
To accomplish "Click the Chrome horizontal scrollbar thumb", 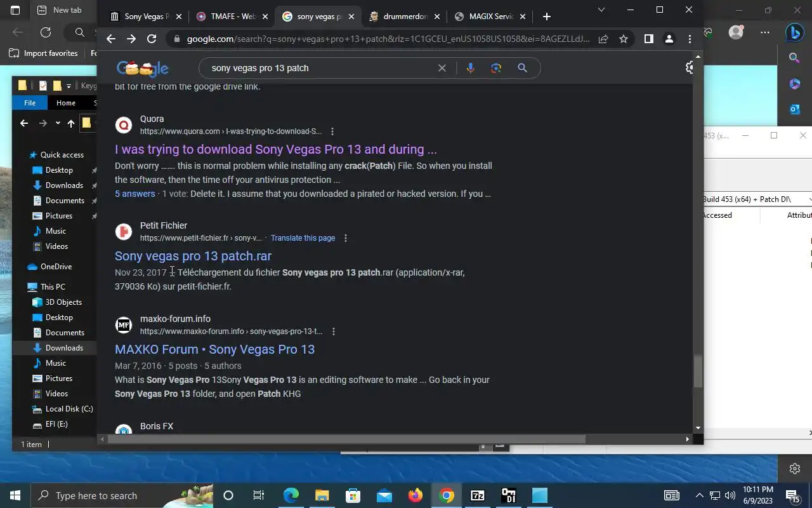I will pyautogui.click(x=346, y=439).
